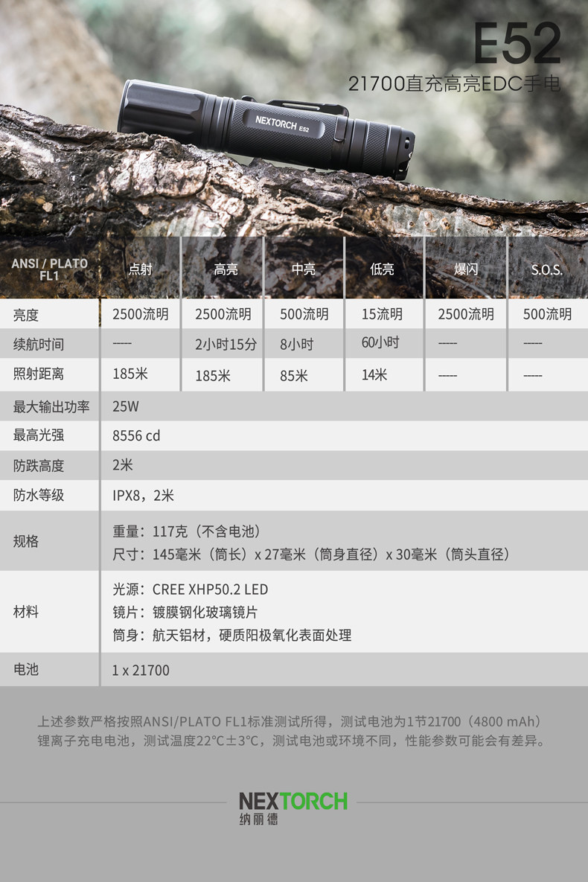Click the '14米' distance value

(374, 374)
